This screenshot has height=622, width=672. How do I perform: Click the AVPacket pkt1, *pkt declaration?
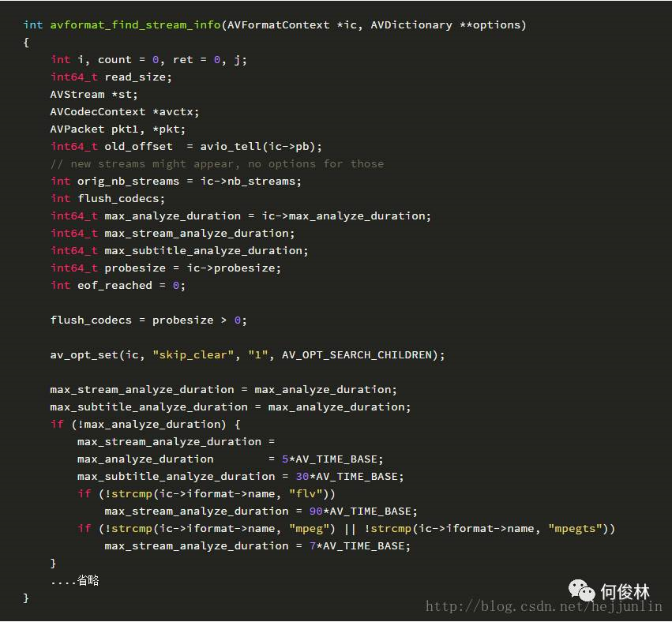[118, 129]
